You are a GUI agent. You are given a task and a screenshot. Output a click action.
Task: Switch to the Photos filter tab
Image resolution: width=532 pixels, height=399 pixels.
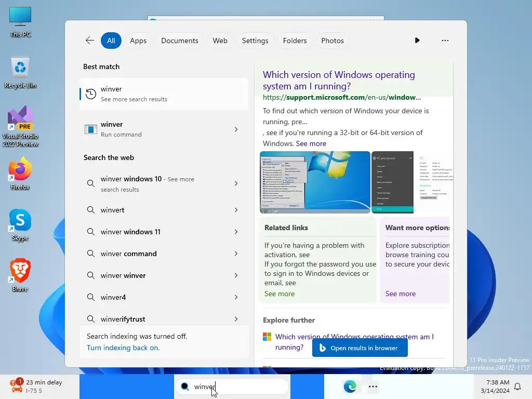tap(332, 41)
